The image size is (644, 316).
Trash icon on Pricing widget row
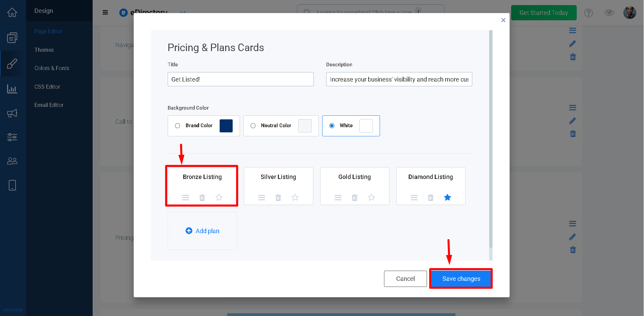point(573,250)
